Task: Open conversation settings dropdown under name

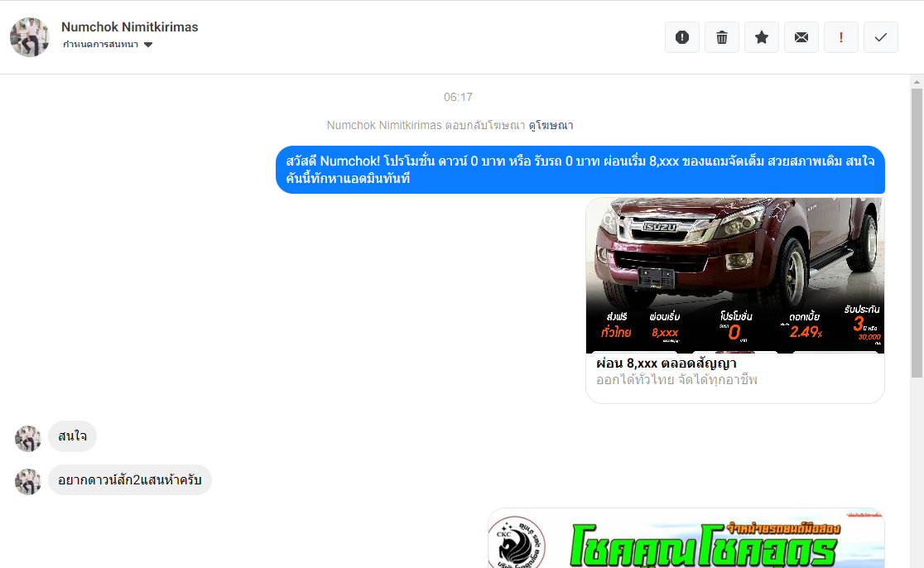Action: [108, 44]
